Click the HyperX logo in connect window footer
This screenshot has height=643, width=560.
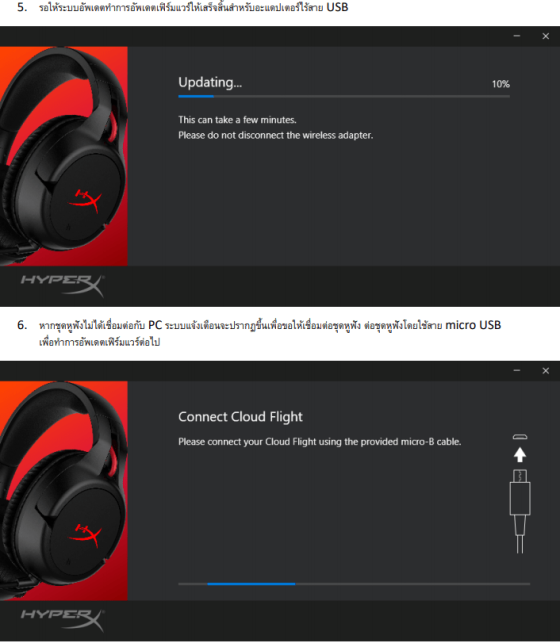click(63, 620)
